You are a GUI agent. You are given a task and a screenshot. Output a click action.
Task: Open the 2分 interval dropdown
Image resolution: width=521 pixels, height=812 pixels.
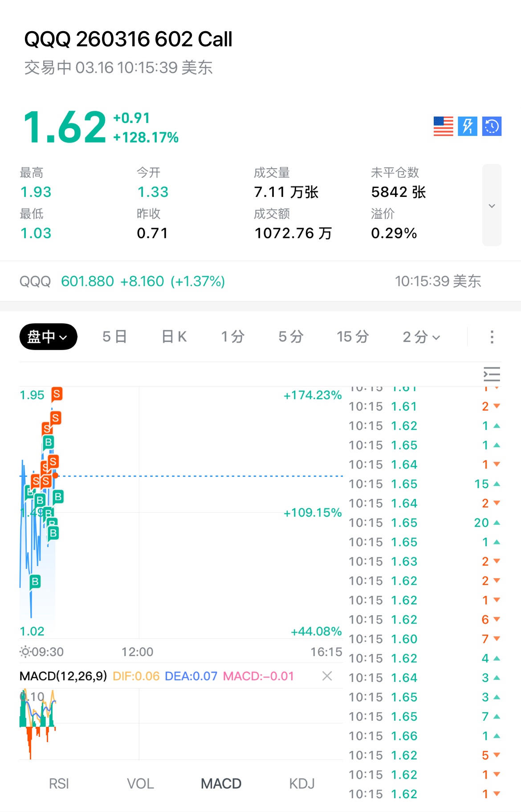(x=421, y=337)
